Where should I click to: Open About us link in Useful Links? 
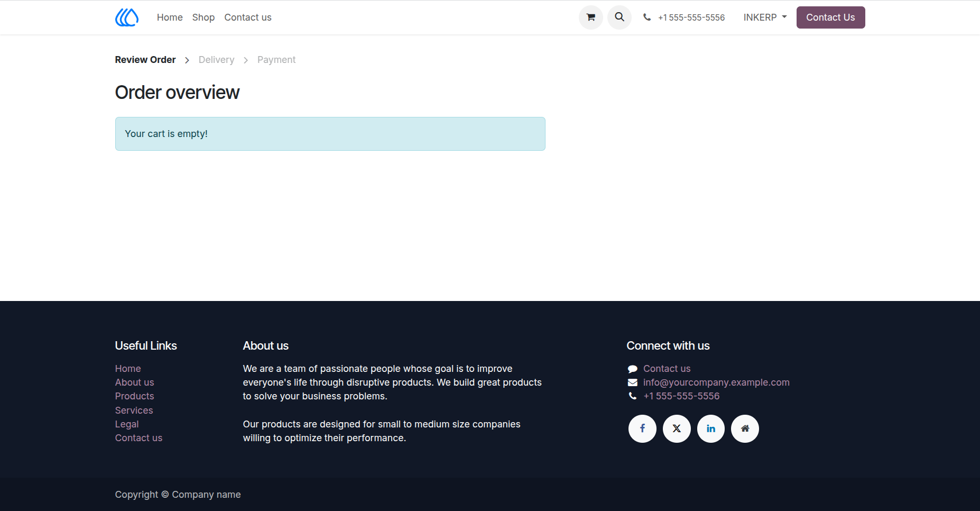click(x=135, y=382)
